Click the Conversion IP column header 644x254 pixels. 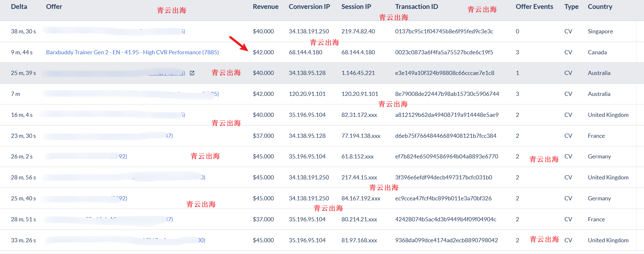pos(309,7)
